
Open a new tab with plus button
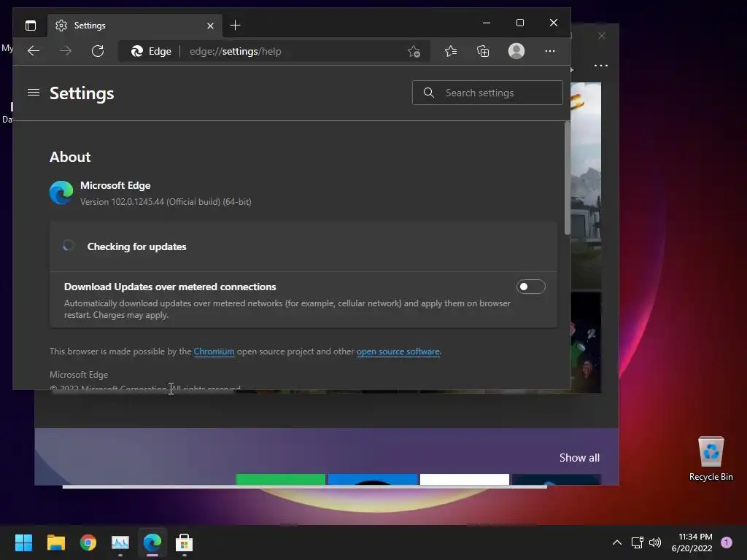coord(235,26)
